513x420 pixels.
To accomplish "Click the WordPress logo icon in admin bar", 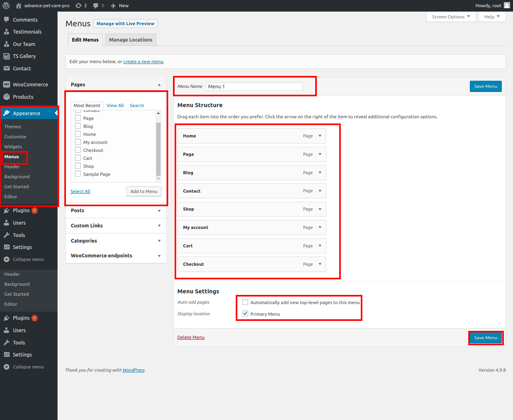I will [x=6, y=6].
